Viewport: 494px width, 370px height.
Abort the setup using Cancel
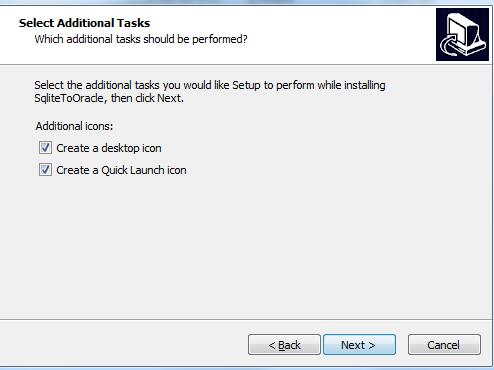(444, 345)
